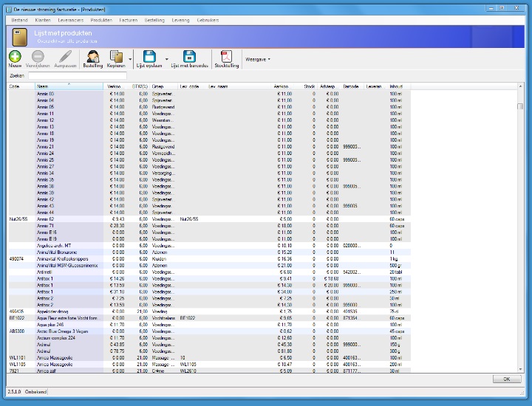Select the Arctium complex 224 row

209,338
